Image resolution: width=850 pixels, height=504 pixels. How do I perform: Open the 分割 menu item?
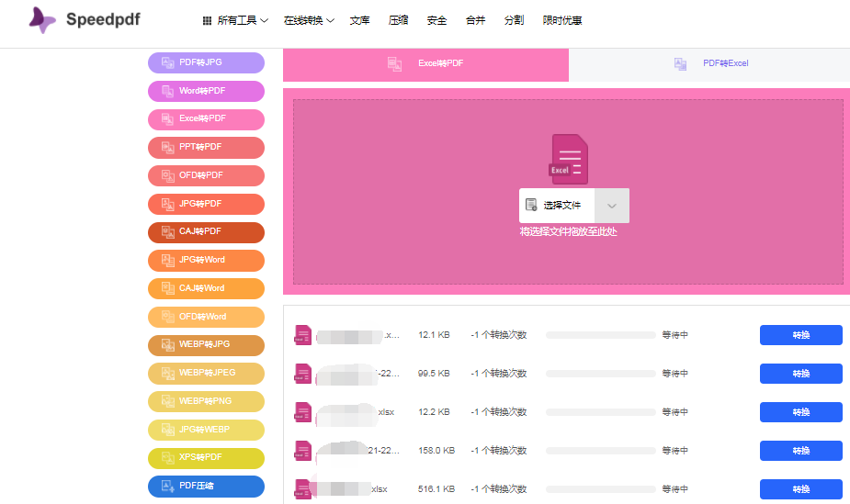[x=514, y=20]
